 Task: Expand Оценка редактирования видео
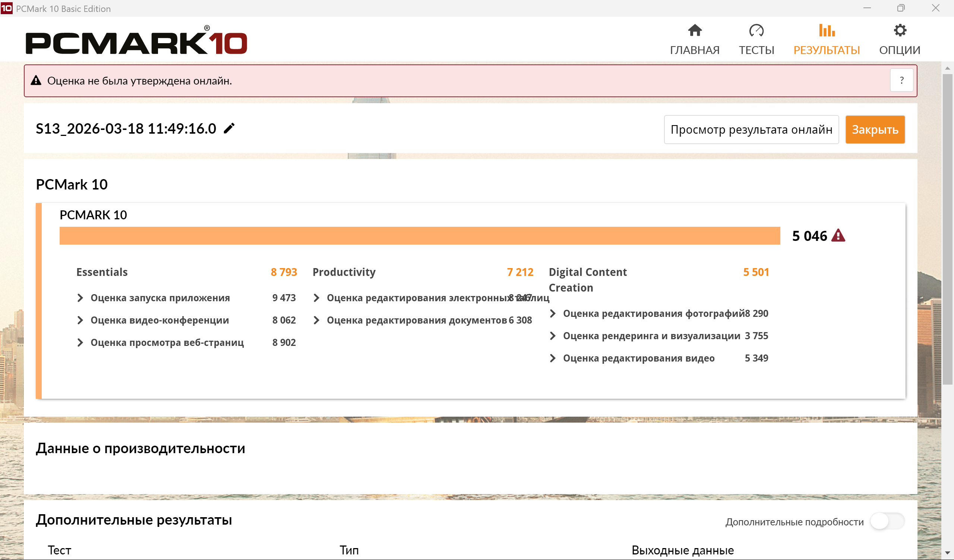pos(553,358)
